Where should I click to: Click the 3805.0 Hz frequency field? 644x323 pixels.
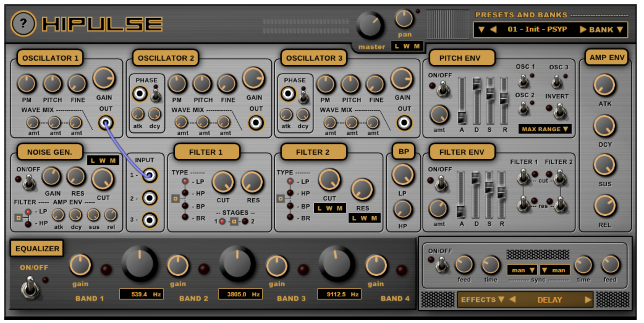(x=240, y=294)
